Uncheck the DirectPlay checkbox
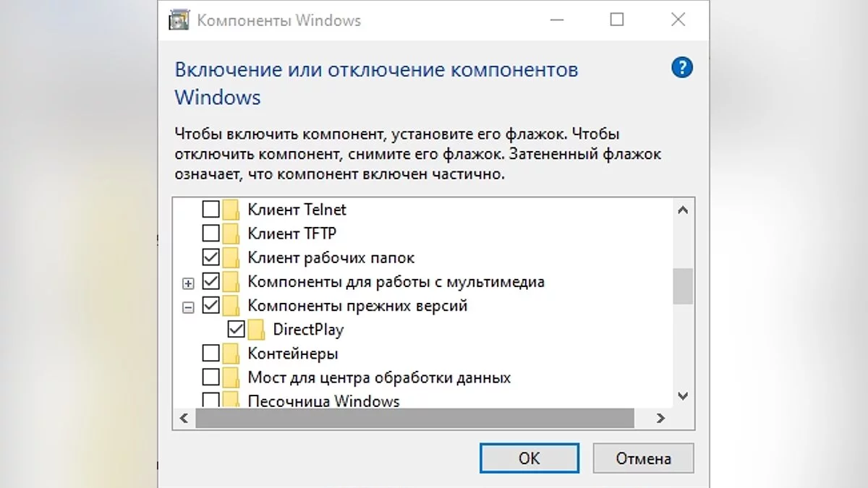Viewport: 868px width, 488px height. [236, 330]
